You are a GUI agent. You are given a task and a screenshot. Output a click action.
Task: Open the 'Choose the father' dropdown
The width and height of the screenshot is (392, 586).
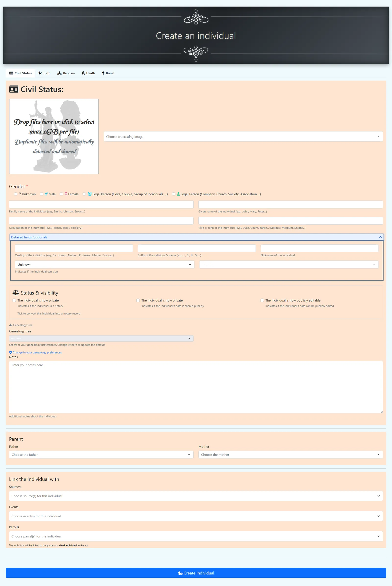click(101, 455)
